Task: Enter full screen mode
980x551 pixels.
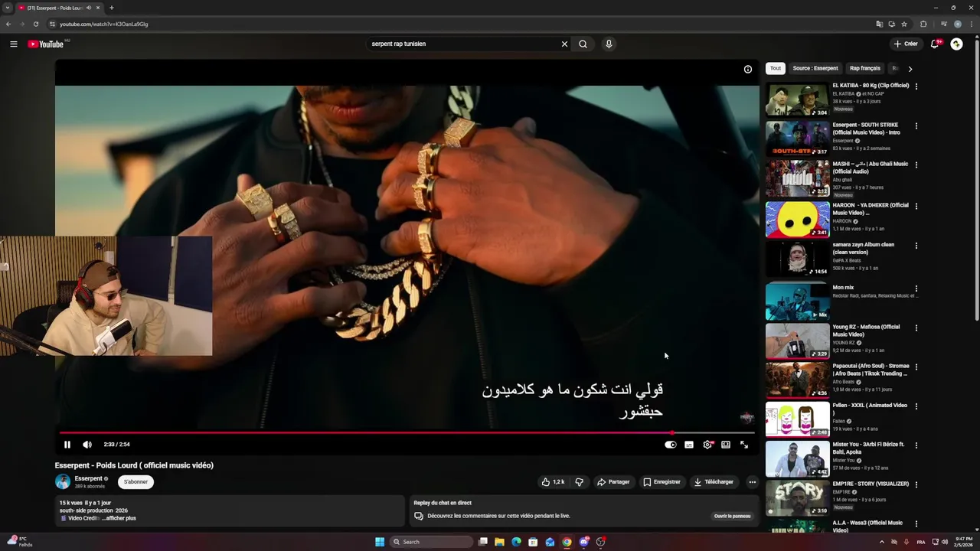Action: 744,445
